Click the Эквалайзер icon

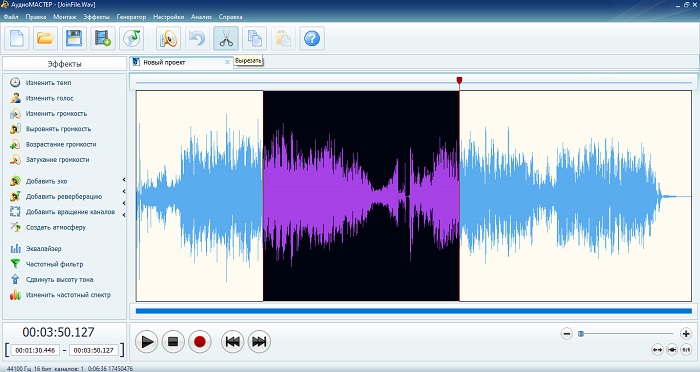(15, 249)
